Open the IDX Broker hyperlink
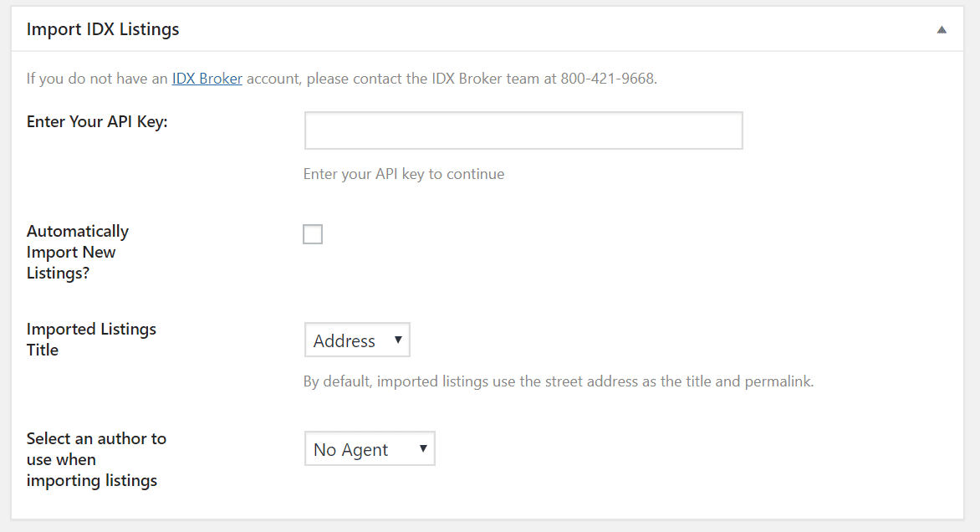980x532 pixels. point(207,79)
